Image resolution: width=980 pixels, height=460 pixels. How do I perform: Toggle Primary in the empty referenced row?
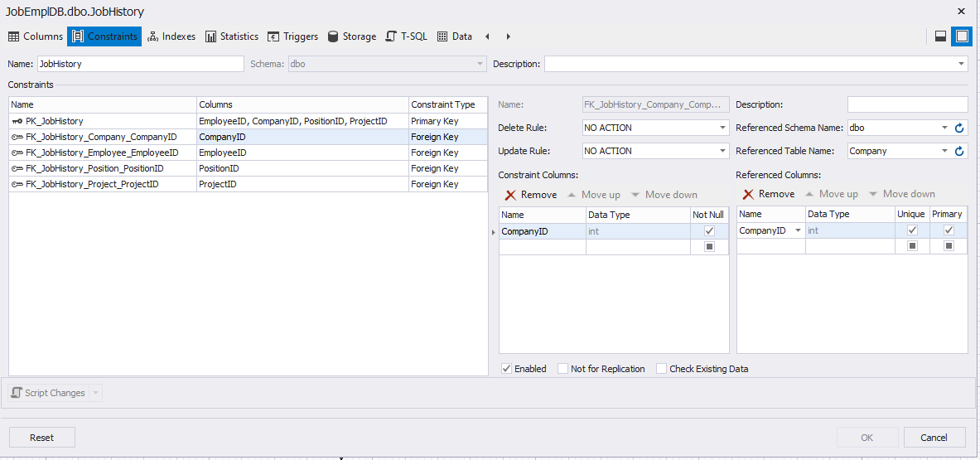(x=949, y=245)
